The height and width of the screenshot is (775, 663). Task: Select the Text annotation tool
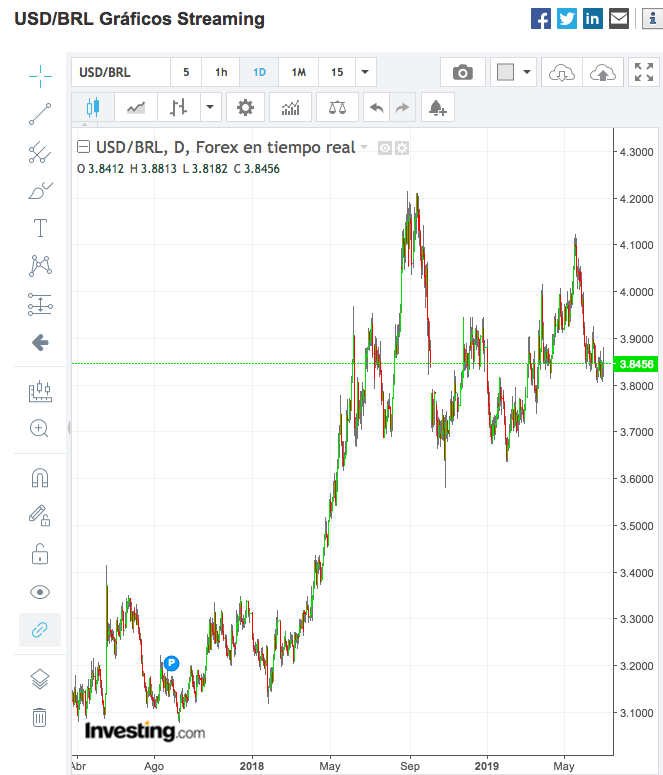point(40,228)
